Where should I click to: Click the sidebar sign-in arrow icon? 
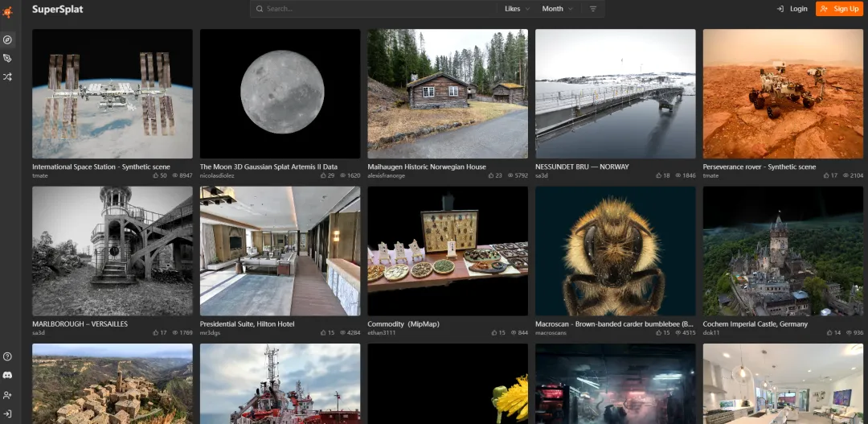point(7,414)
